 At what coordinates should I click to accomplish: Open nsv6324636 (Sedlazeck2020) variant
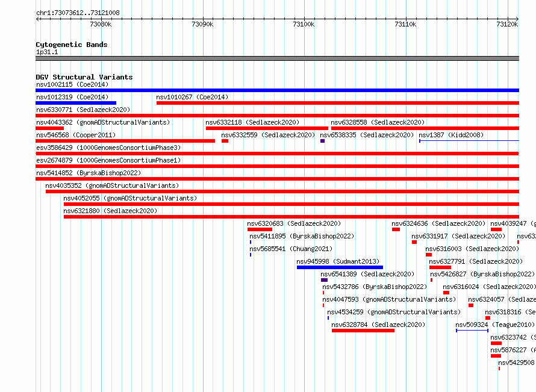[438, 223]
